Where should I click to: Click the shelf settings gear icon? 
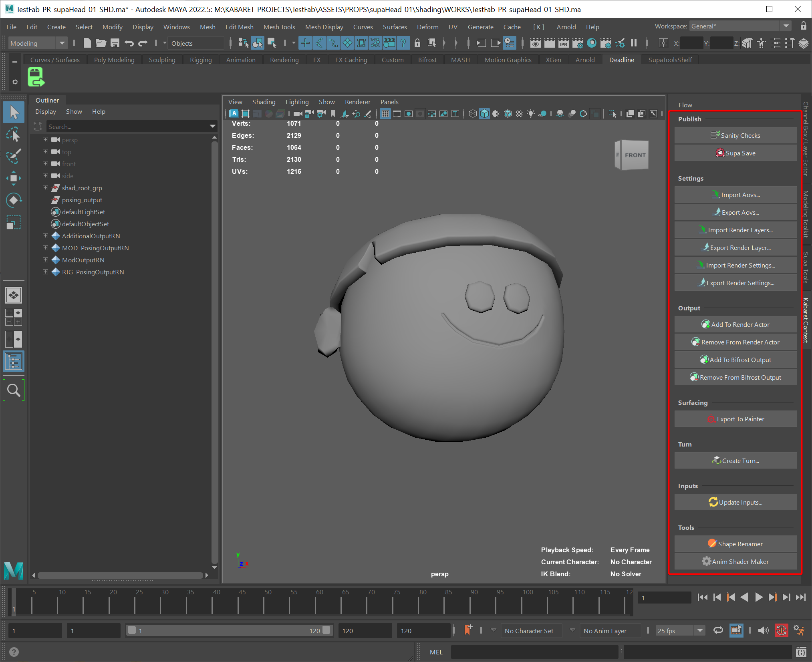15,82
